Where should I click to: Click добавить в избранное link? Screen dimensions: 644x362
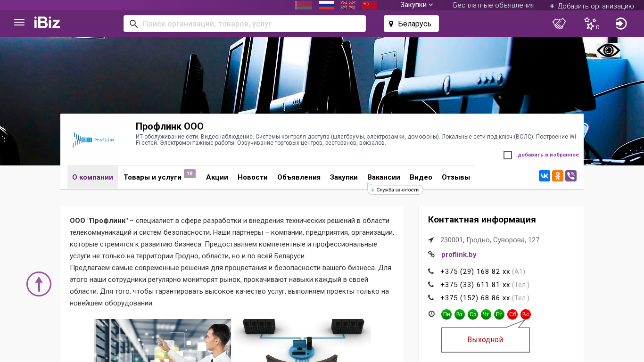coord(548,155)
